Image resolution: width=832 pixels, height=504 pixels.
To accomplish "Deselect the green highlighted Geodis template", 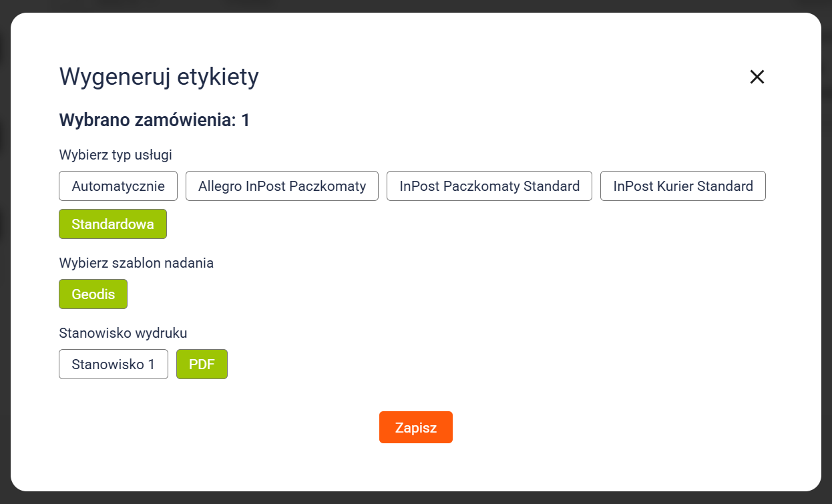I will [93, 294].
